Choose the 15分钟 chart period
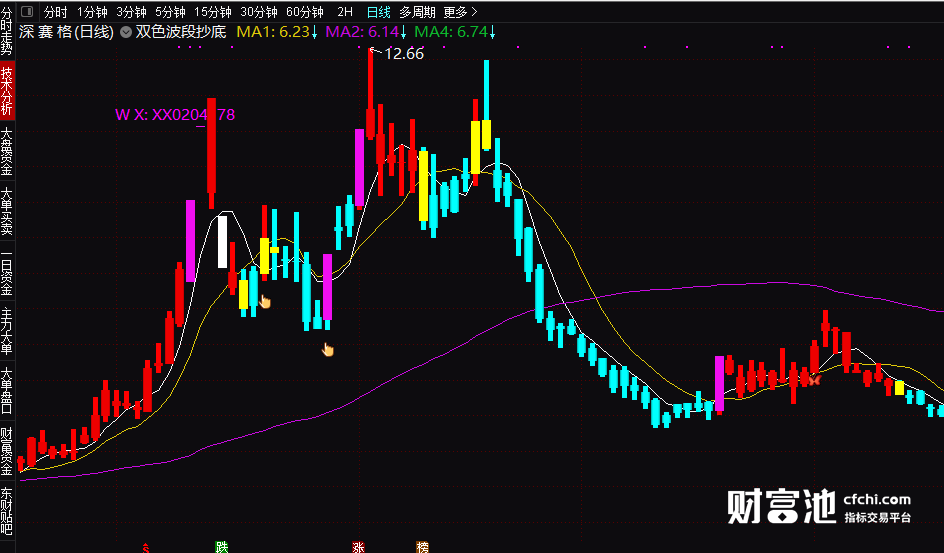The height and width of the screenshot is (553, 944). pyautogui.click(x=213, y=12)
